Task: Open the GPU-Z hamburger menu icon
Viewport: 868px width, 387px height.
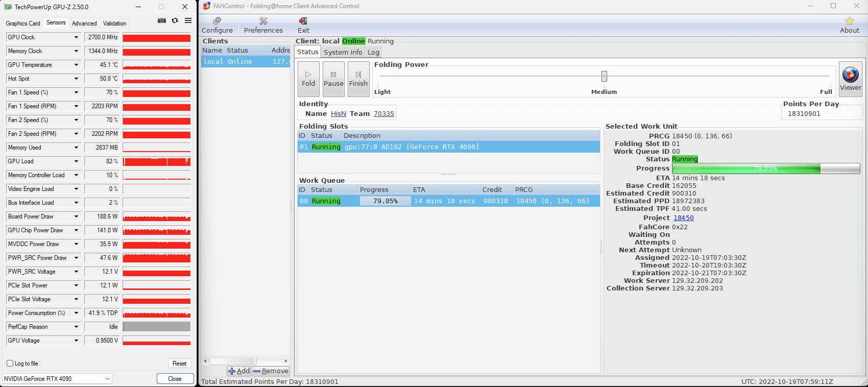Action: (188, 20)
